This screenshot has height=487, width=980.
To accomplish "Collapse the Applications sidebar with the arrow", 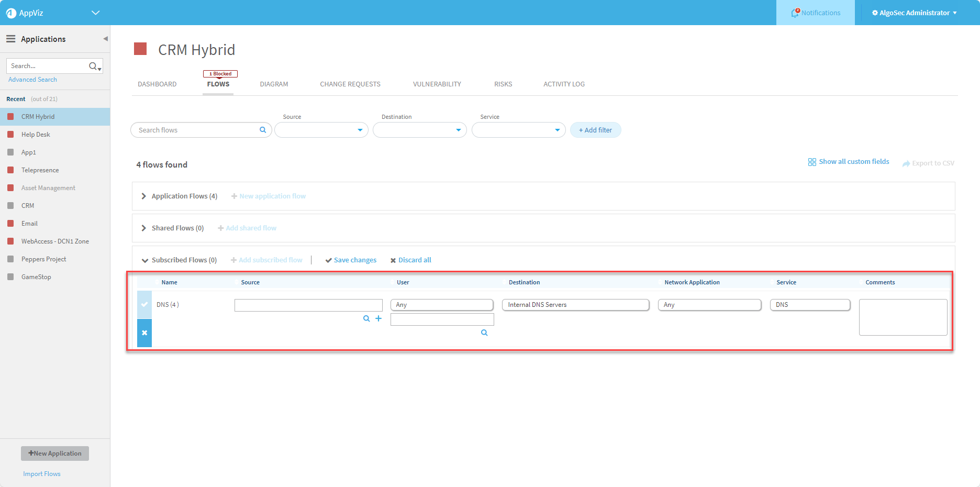I will (105, 39).
